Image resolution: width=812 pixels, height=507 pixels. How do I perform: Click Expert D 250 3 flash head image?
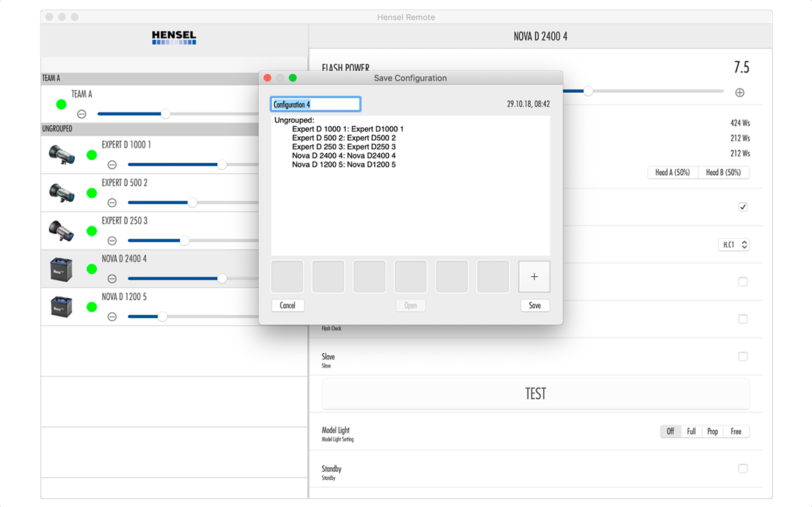(x=62, y=231)
